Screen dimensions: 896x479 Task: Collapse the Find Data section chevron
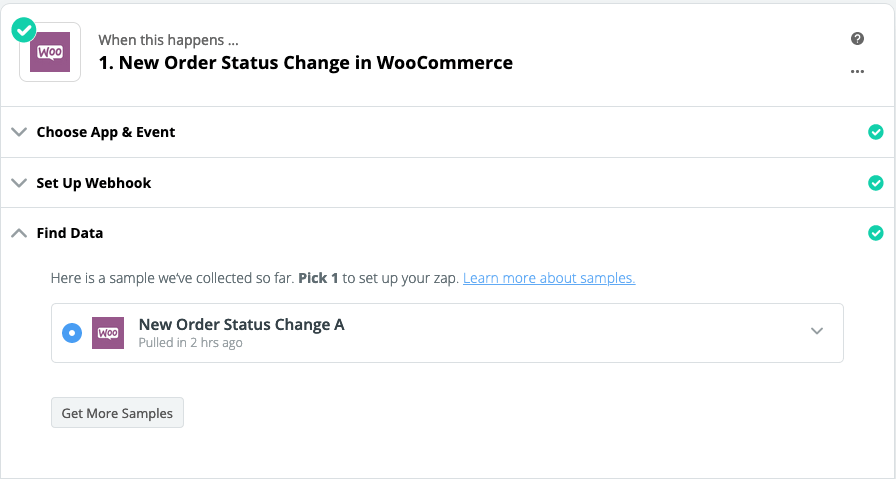point(18,233)
